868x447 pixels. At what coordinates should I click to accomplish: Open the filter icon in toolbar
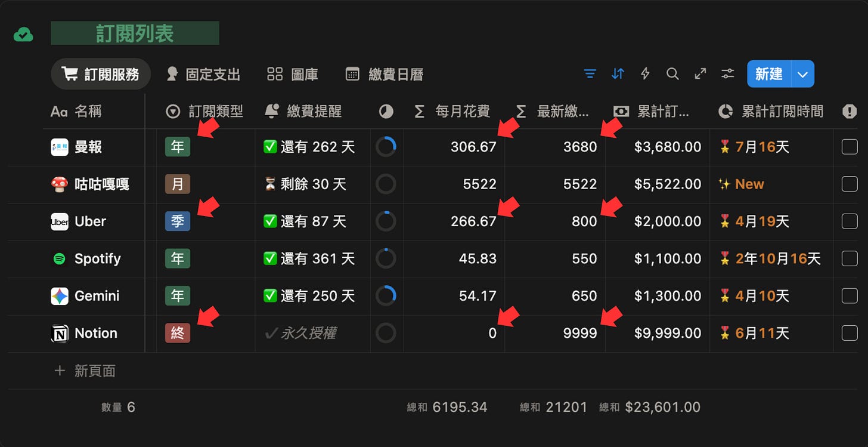(590, 74)
